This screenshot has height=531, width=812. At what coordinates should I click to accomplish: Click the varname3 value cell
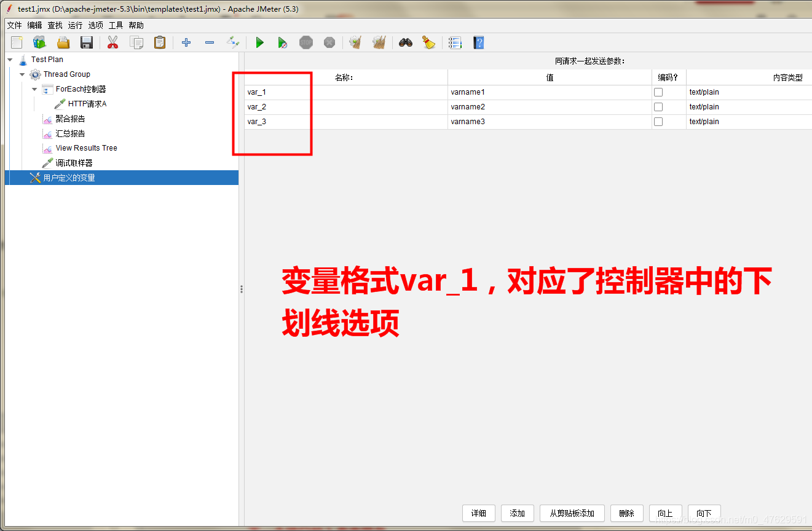(550, 122)
